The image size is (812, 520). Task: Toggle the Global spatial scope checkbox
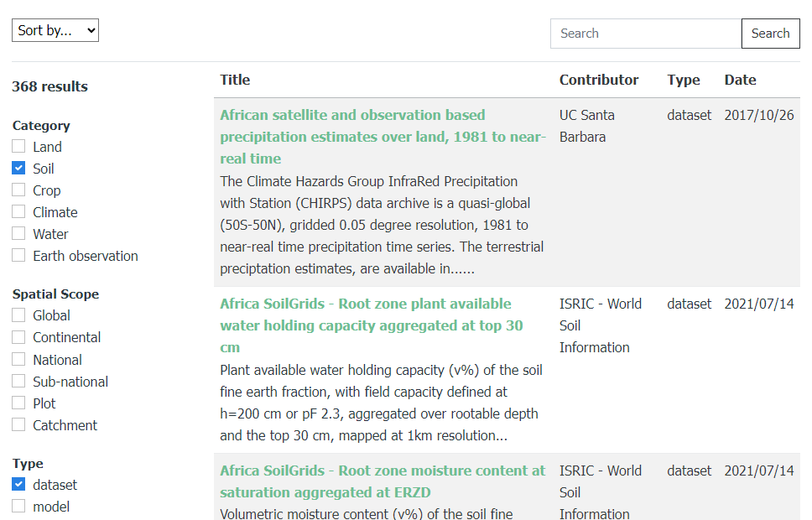pos(18,315)
